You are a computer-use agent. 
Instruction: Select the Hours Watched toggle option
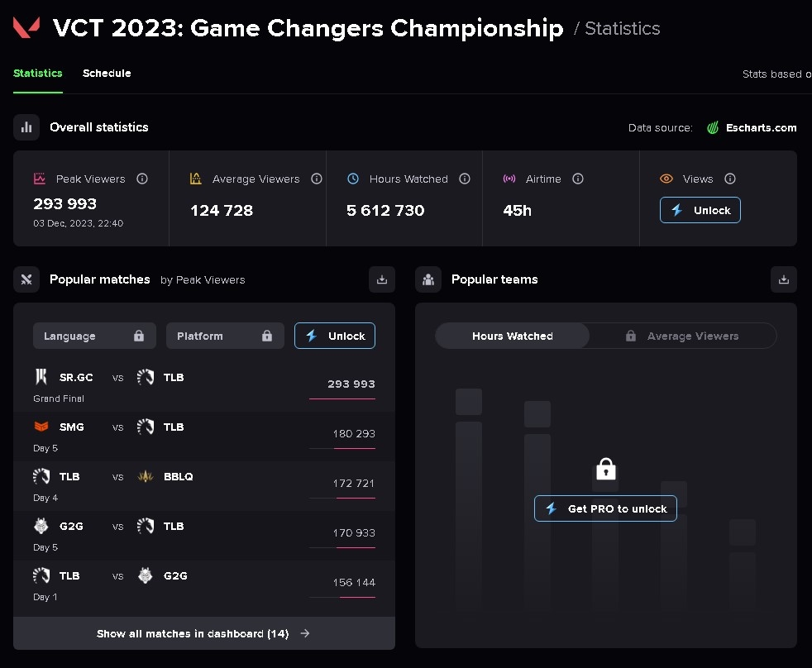(512, 336)
